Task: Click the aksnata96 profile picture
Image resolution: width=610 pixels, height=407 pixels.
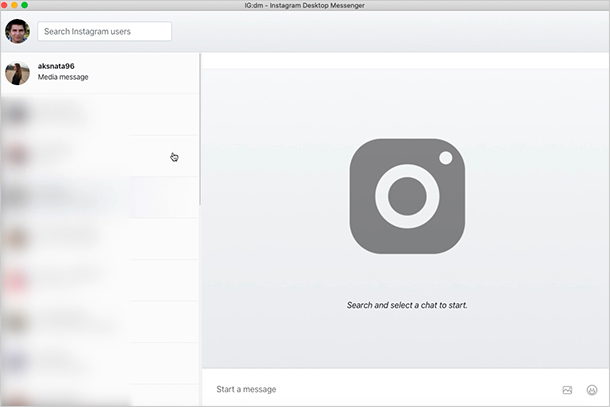Action: click(17, 73)
